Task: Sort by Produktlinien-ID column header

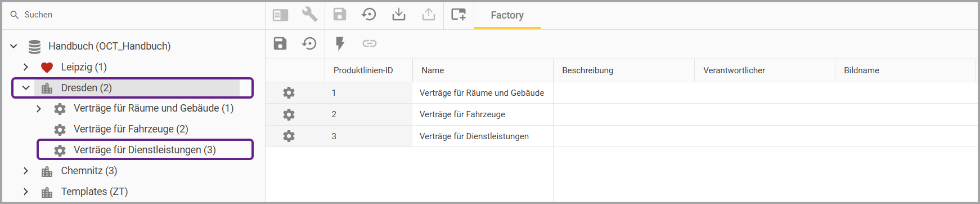Action: click(368, 70)
